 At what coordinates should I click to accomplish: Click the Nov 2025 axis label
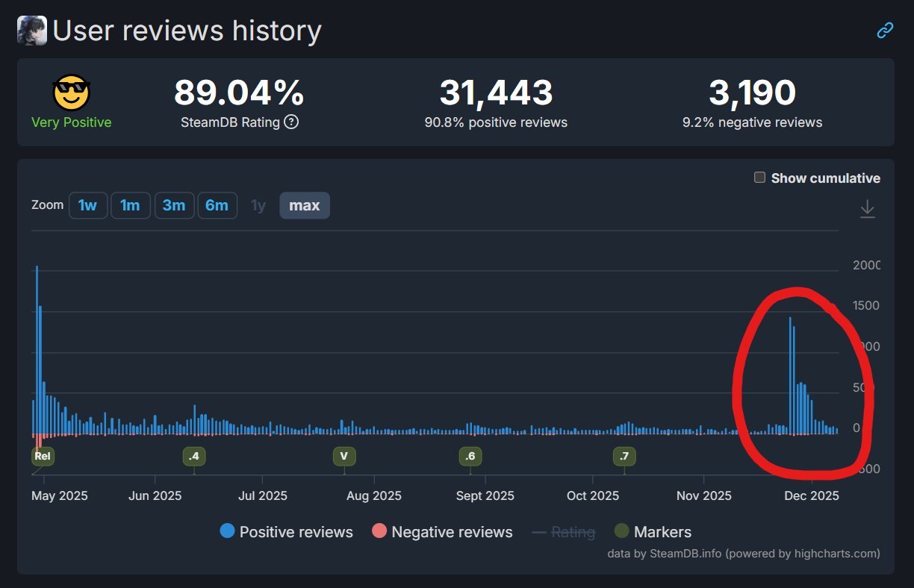click(703, 495)
